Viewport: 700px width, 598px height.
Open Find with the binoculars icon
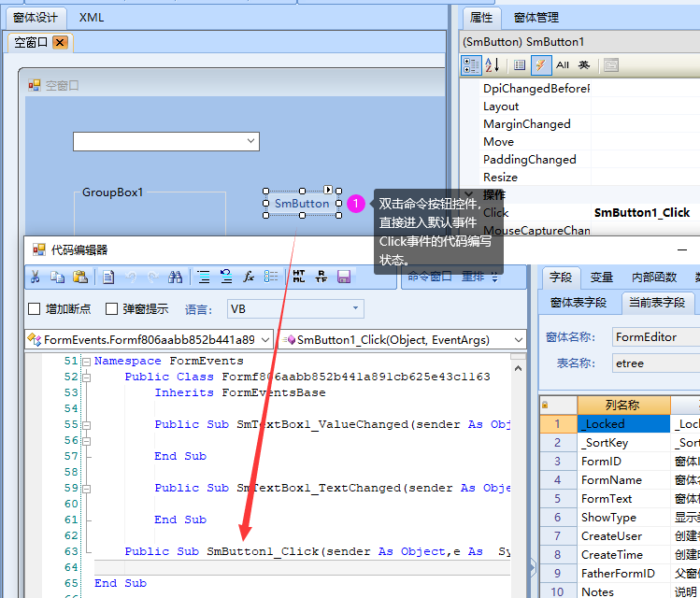[175, 278]
